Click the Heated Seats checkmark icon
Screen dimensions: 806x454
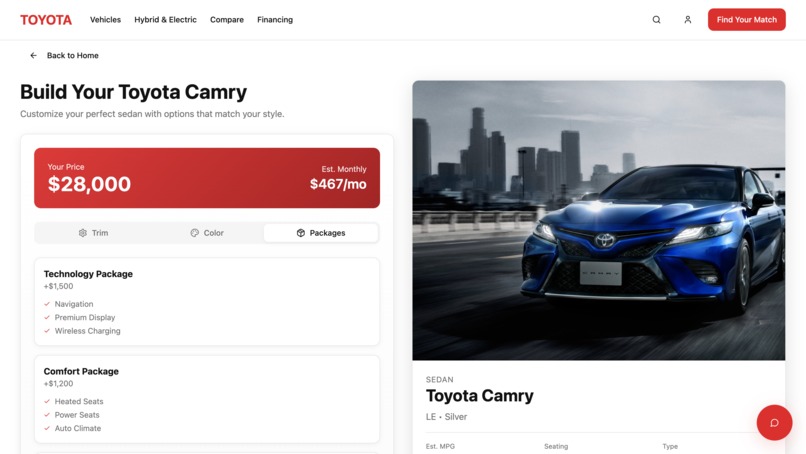point(47,401)
